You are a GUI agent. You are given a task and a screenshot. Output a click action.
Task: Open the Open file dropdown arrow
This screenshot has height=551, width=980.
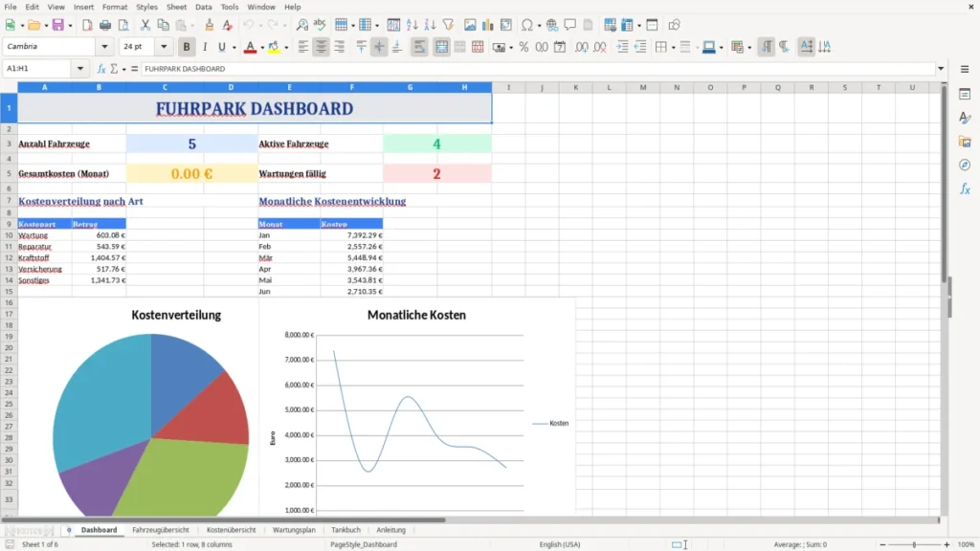click(x=46, y=26)
